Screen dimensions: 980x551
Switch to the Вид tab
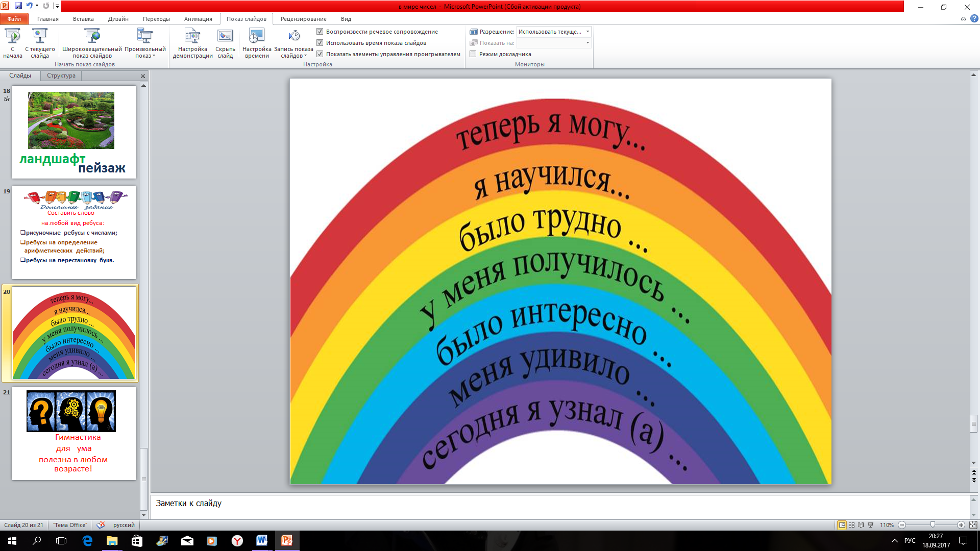(346, 19)
